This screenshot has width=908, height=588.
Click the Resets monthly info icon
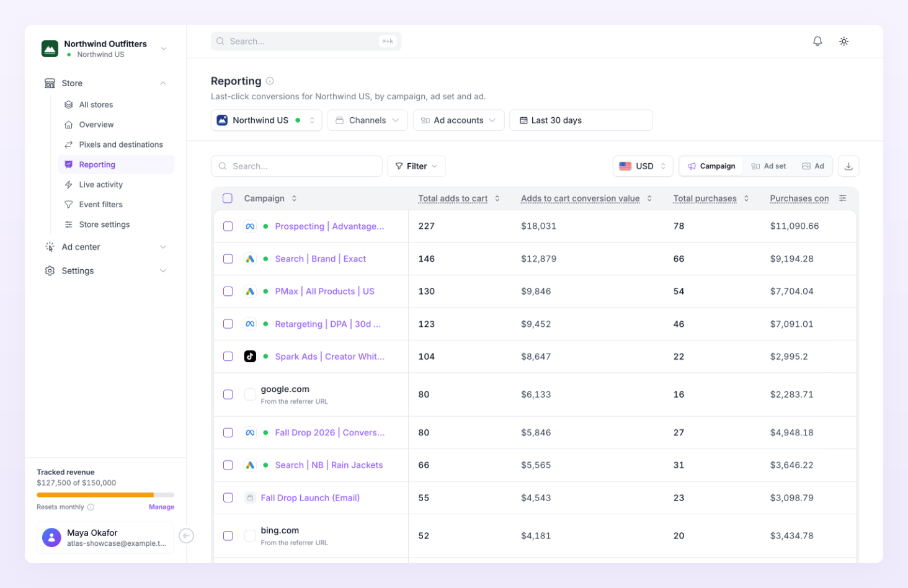91,507
